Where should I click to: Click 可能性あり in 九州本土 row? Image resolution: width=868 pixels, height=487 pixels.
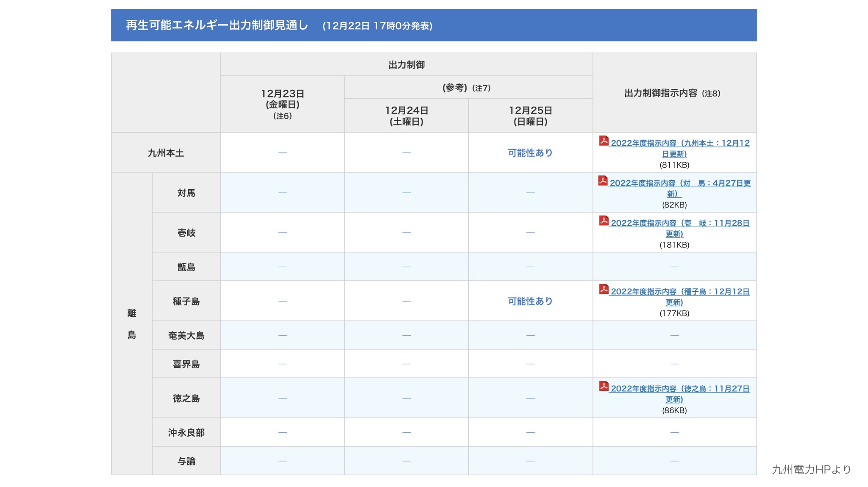pos(530,153)
